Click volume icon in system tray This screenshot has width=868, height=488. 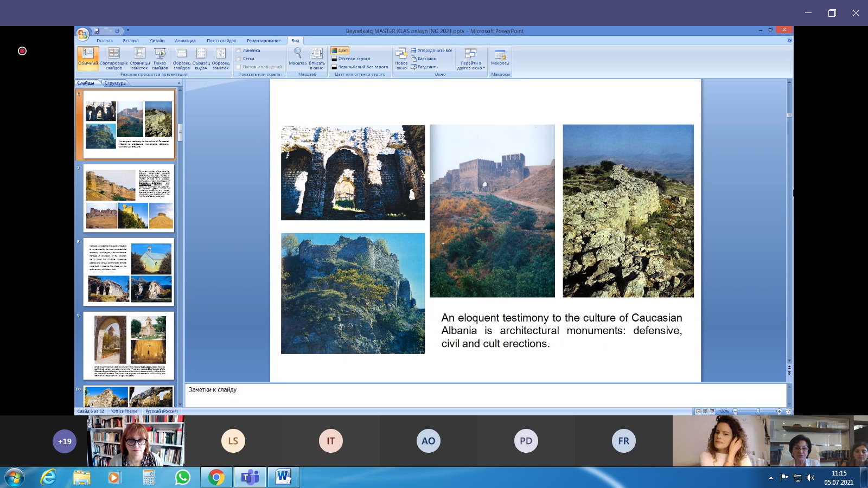click(x=810, y=478)
